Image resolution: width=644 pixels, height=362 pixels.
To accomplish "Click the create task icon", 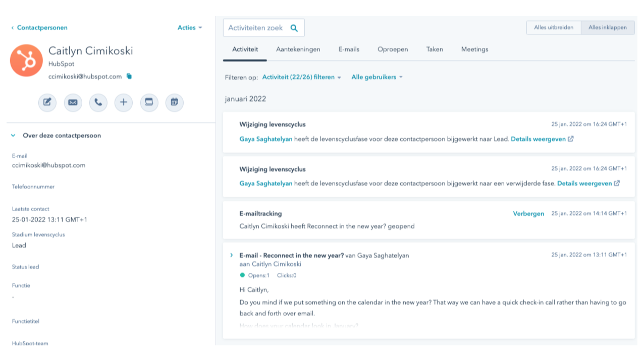I will (149, 102).
